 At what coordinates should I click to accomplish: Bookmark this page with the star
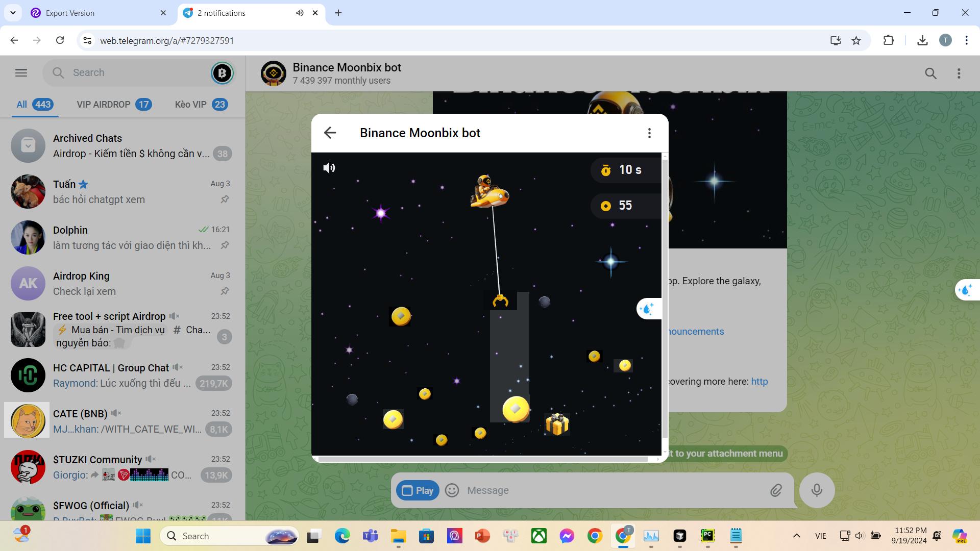click(x=856, y=40)
